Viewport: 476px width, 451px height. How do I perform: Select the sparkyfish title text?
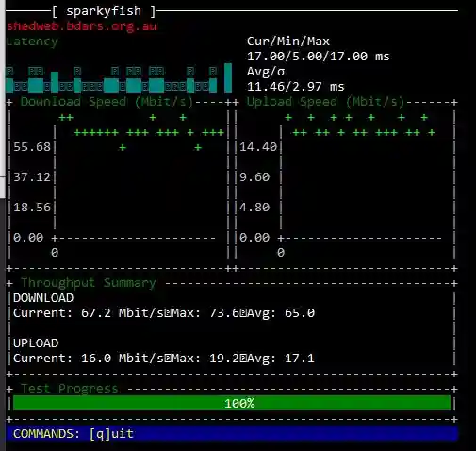pyautogui.click(x=104, y=11)
